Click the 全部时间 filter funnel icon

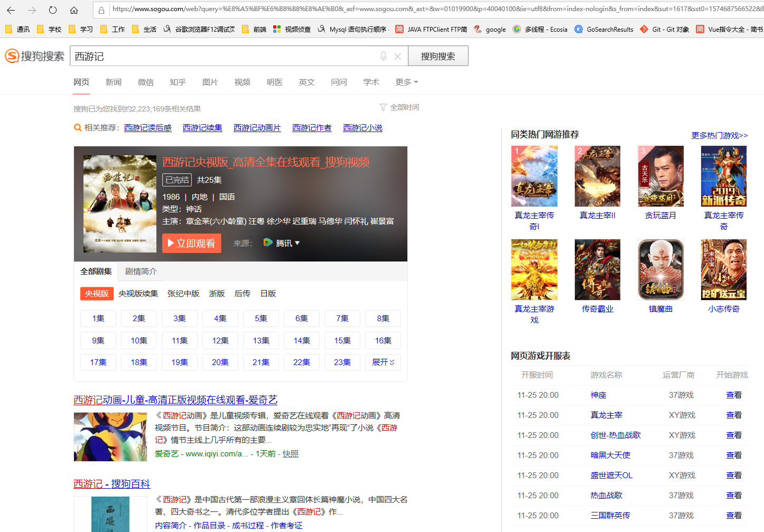click(x=383, y=107)
